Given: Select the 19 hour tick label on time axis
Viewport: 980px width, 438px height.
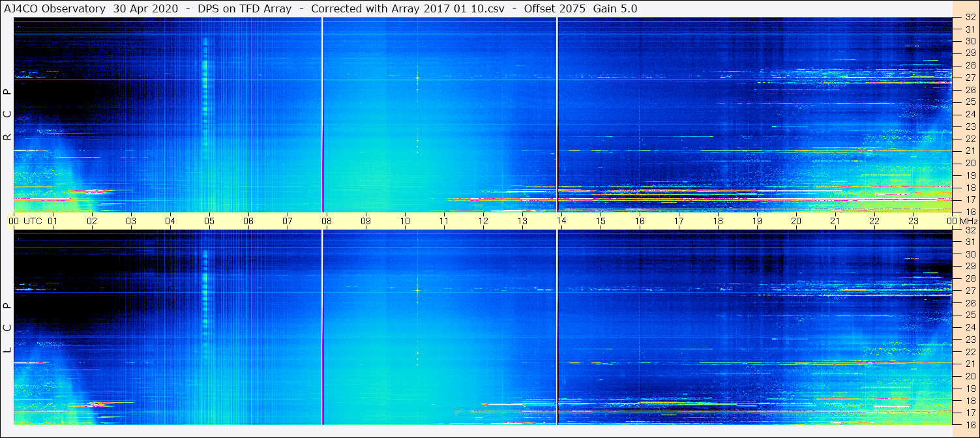Looking at the screenshot, I should point(757,222).
